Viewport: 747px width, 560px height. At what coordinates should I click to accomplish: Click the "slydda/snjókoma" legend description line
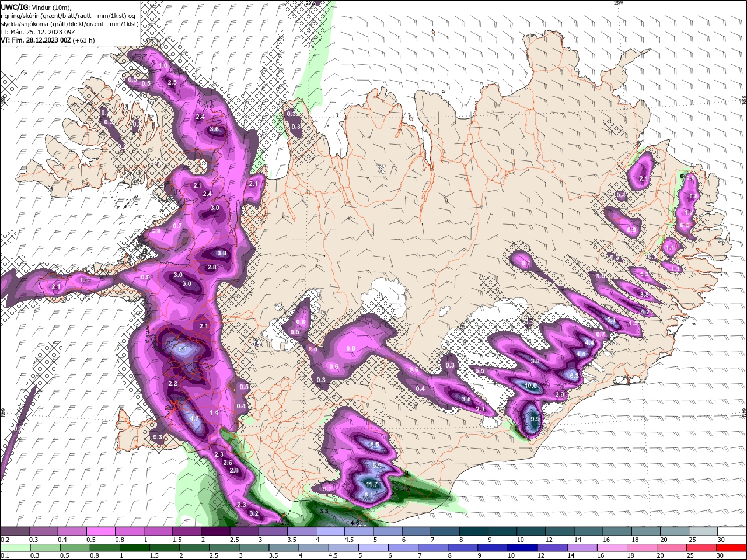point(69,24)
